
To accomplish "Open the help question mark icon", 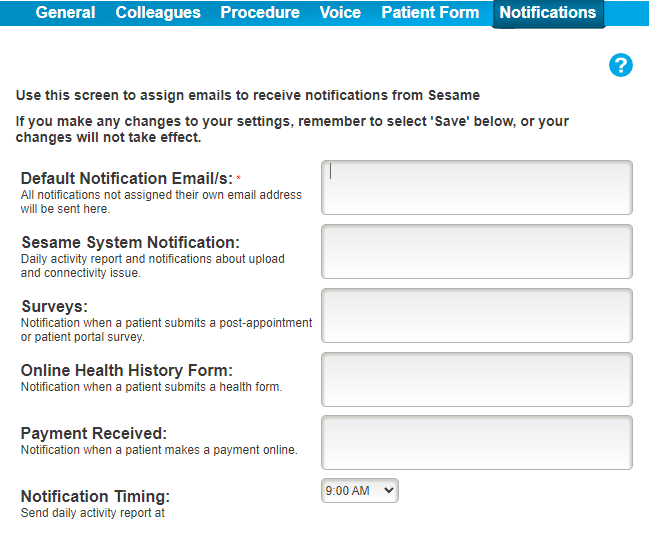I will click(620, 65).
